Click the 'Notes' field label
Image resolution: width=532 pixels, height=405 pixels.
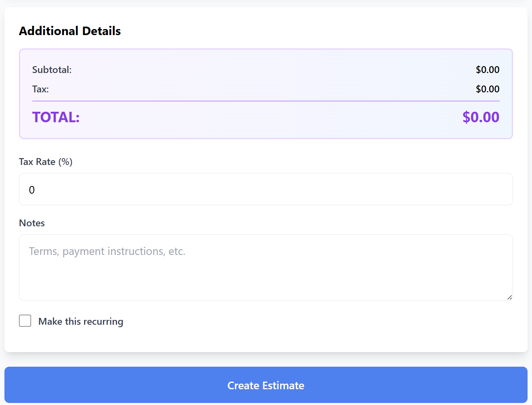pyautogui.click(x=32, y=223)
